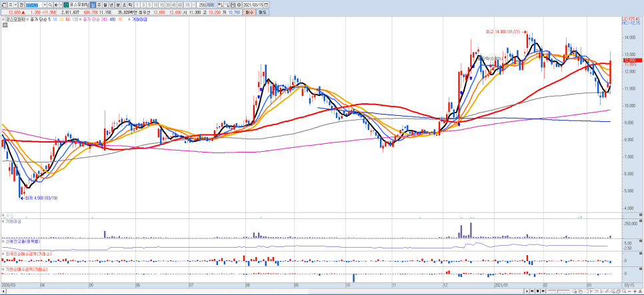Click the 외국인순매수금액 panel title
The height and width of the screenshot is (295, 644).
pos(28,254)
